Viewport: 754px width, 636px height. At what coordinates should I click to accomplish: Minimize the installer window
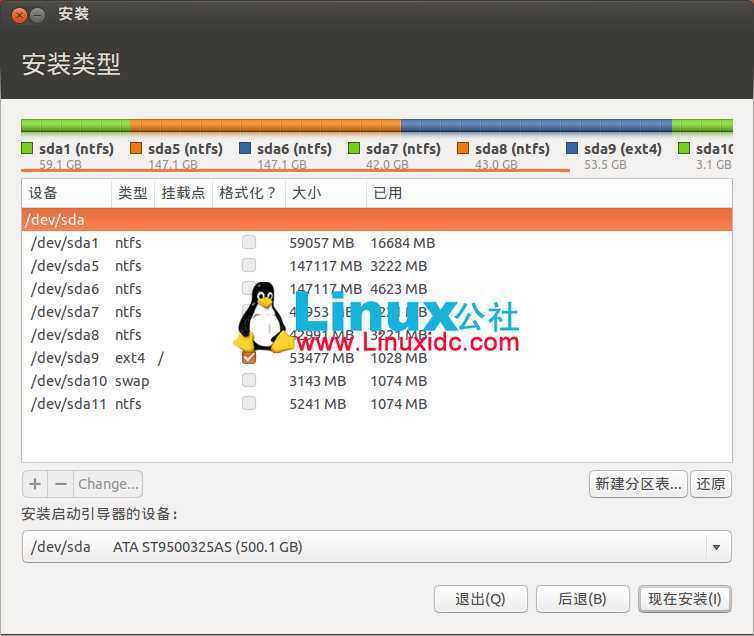(38, 16)
